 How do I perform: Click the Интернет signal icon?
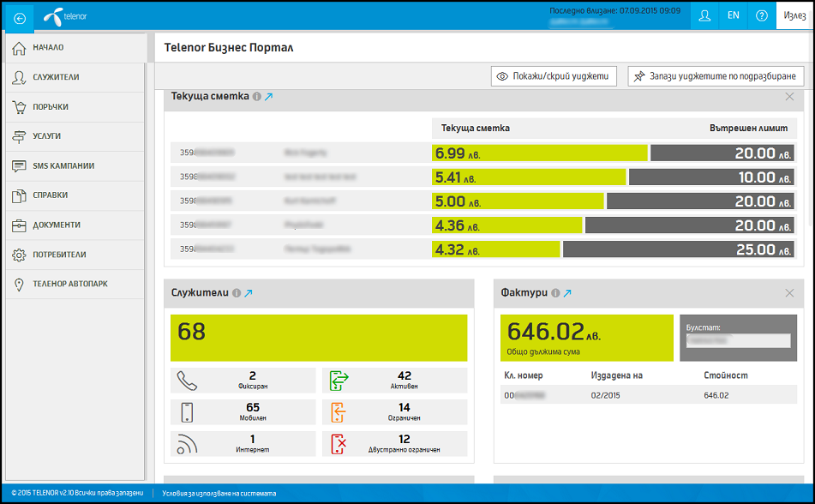point(187,444)
